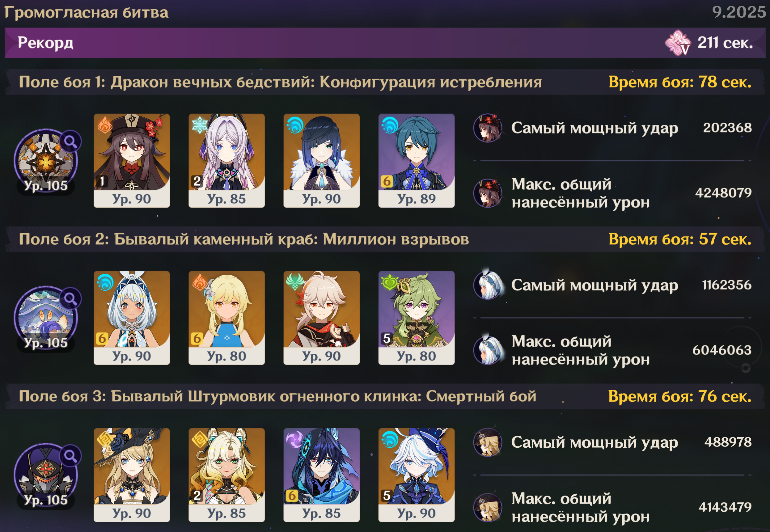Select white-haired avatar next to 1162356 strongest hit

[488, 285]
